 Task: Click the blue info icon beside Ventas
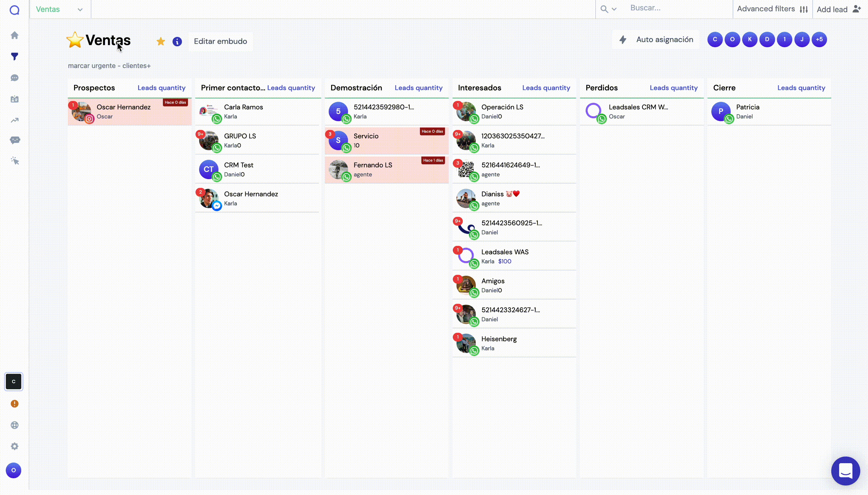click(177, 42)
